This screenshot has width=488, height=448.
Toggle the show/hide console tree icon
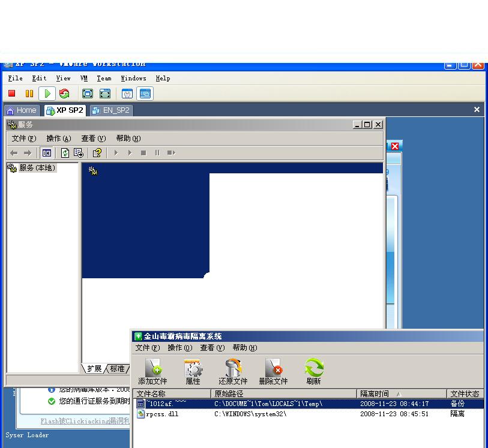pyautogui.click(x=47, y=153)
